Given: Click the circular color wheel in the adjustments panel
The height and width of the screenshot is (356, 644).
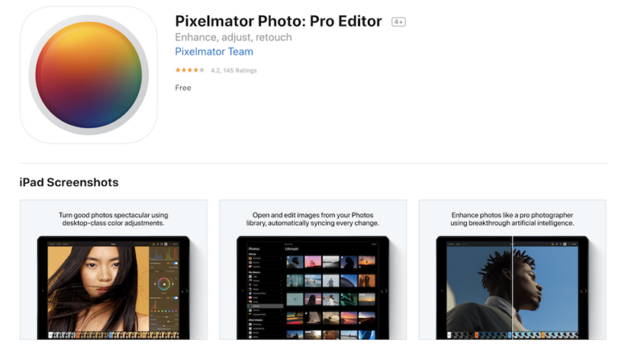Looking at the screenshot, I should tap(164, 284).
